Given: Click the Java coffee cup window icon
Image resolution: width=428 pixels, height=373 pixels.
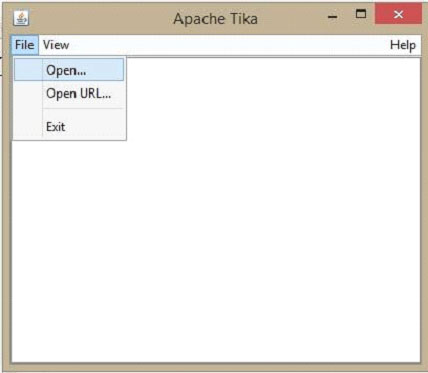Looking at the screenshot, I should click(x=21, y=17).
